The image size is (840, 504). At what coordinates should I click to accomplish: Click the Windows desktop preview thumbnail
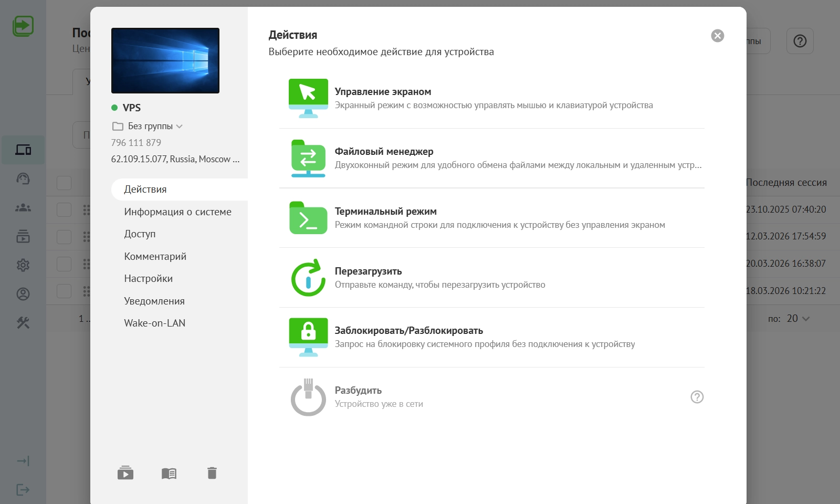pos(165,60)
